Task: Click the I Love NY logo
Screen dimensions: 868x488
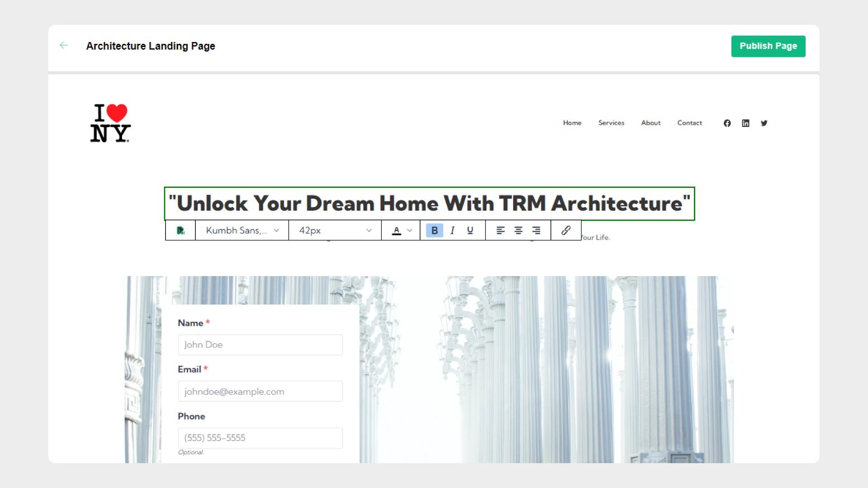Action: point(110,123)
